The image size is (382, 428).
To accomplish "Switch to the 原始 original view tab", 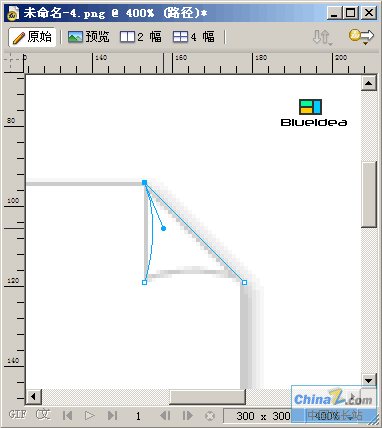I will (x=32, y=37).
